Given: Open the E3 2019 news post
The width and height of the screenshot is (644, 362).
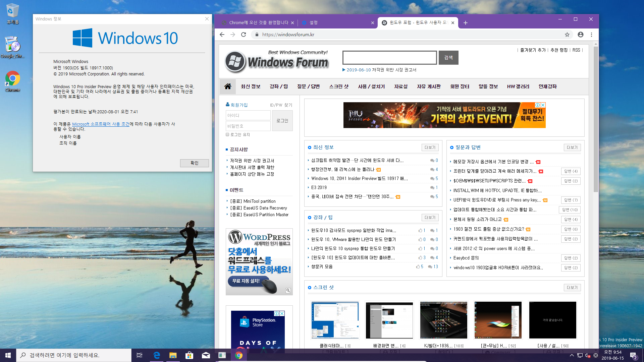Looking at the screenshot, I should pos(319,188).
